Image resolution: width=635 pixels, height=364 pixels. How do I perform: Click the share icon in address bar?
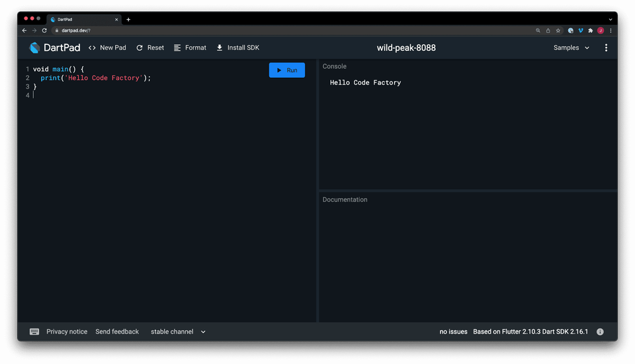tap(548, 30)
